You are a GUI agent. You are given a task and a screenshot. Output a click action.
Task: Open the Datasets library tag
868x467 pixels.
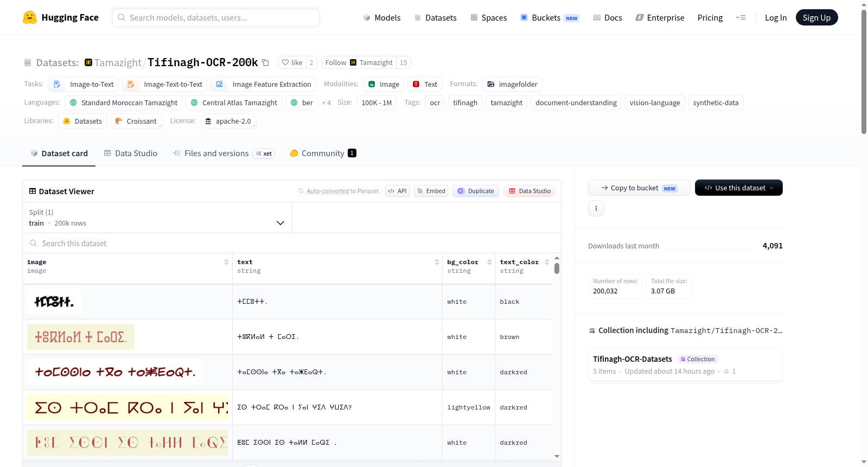coord(82,121)
